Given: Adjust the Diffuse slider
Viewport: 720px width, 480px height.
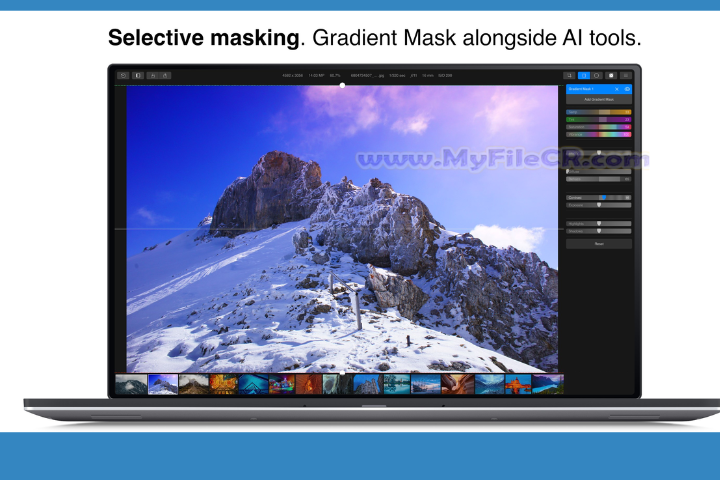Looking at the screenshot, I should tap(599, 171).
